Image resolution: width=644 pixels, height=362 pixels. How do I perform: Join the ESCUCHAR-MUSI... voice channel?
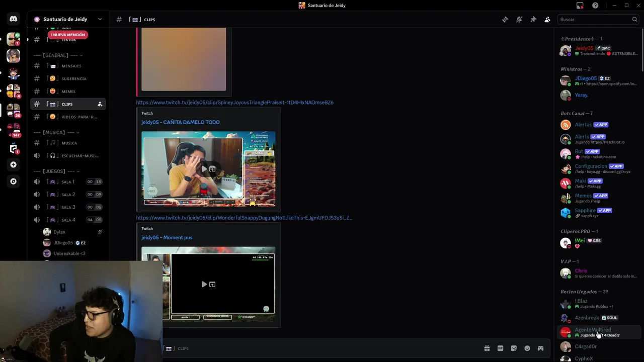point(68,156)
